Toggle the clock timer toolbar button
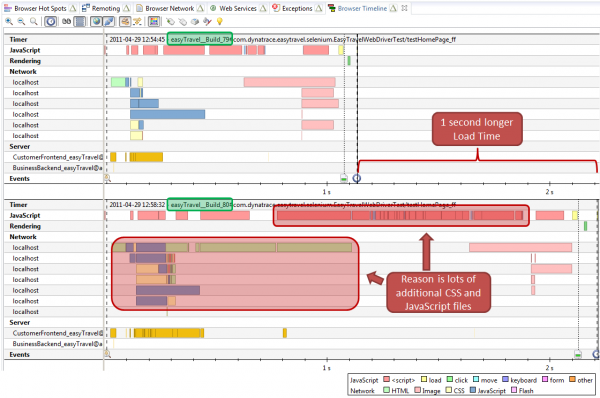The image size is (600, 398). coord(51,21)
